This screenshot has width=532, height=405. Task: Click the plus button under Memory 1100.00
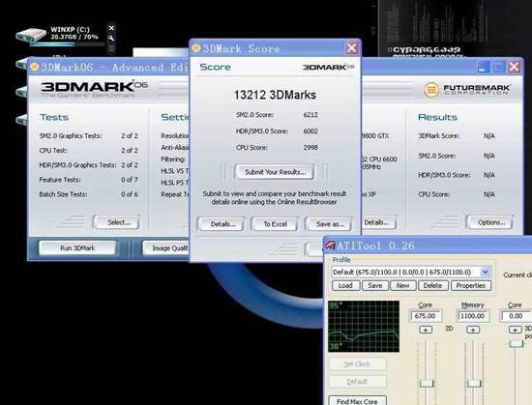[x=473, y=330]
